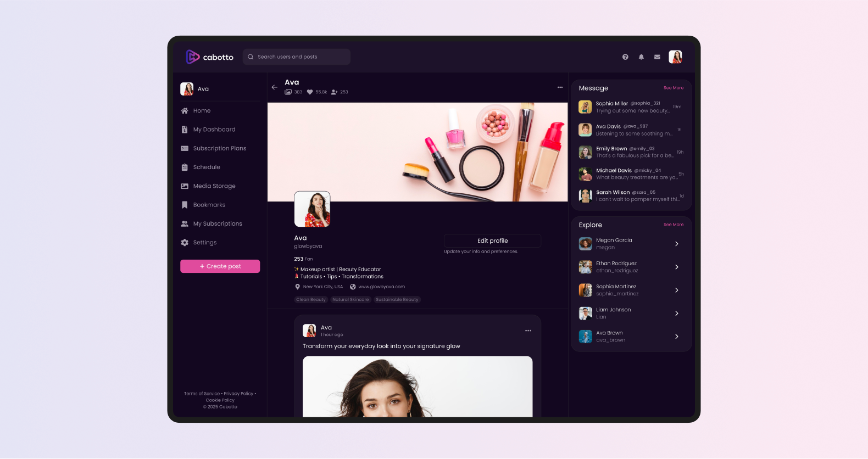This screenshot has height=459, width=868.
Task: Open Emily Brown message
Action: [x=631, y=152]
